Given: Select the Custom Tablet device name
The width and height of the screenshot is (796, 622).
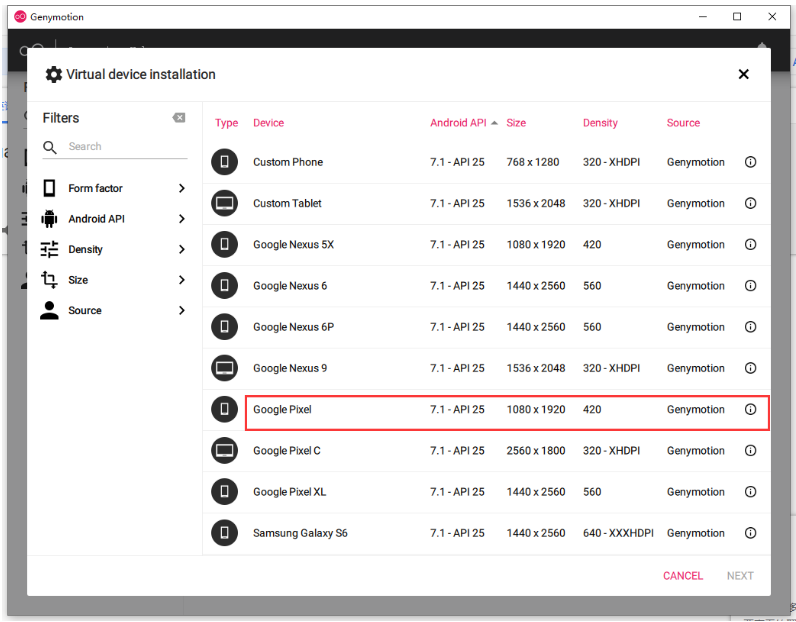Looking at the screenshot, I should click(x=287, y=203).
